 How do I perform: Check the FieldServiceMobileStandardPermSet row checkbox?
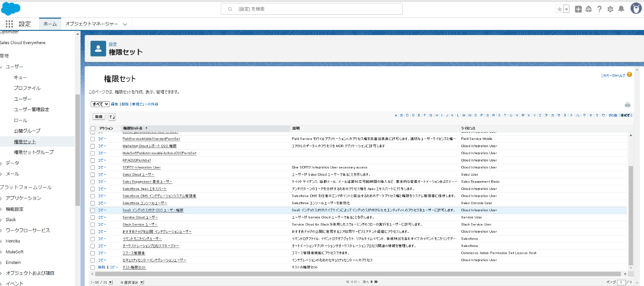coord(93,138)
